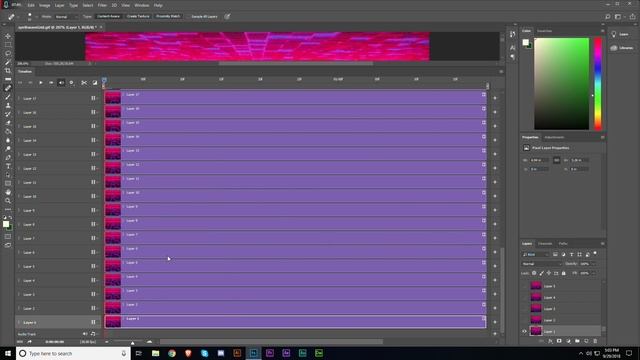This screenshot has width=640, height=360.
Task: Click the audio track music note icon
Action: pyautogui.click(x=93, y=334)
